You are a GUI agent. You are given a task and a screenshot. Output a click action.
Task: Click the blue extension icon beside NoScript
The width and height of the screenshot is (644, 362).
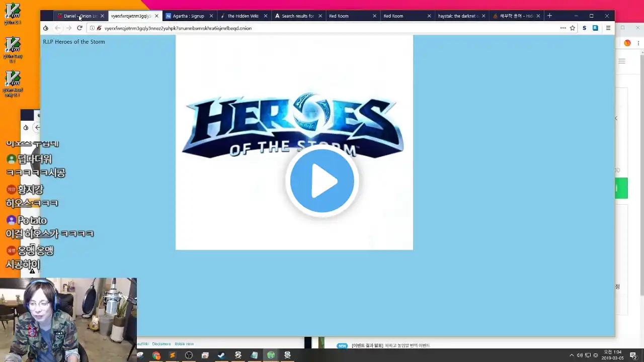point(595,28)
